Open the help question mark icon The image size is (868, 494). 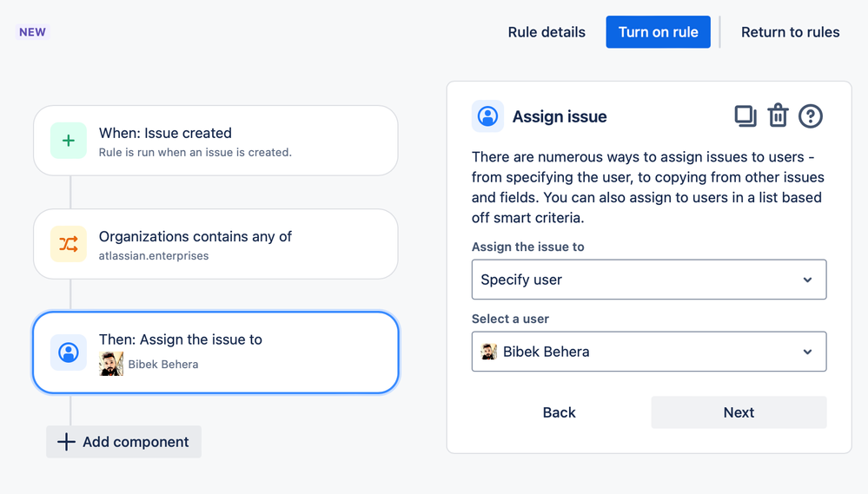pos(810,116)
